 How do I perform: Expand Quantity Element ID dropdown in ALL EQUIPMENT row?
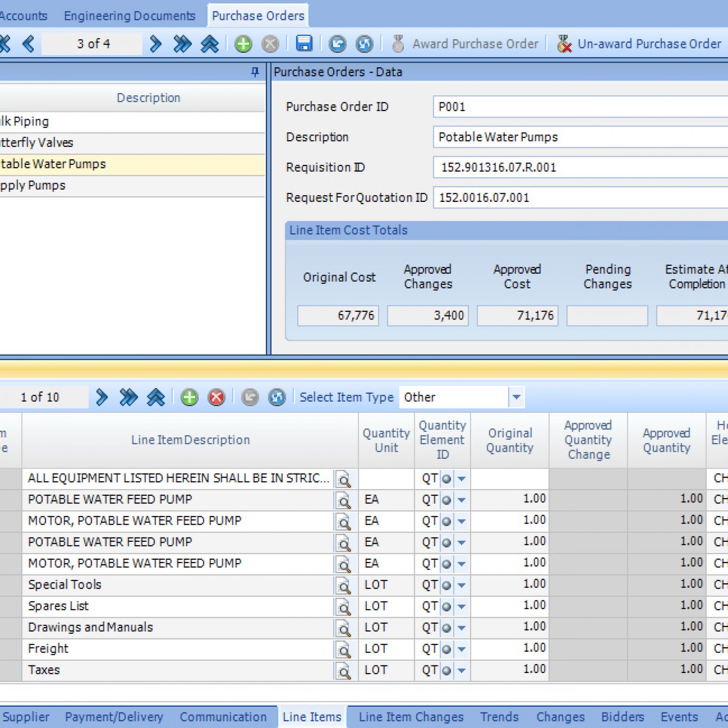[462, 479]
